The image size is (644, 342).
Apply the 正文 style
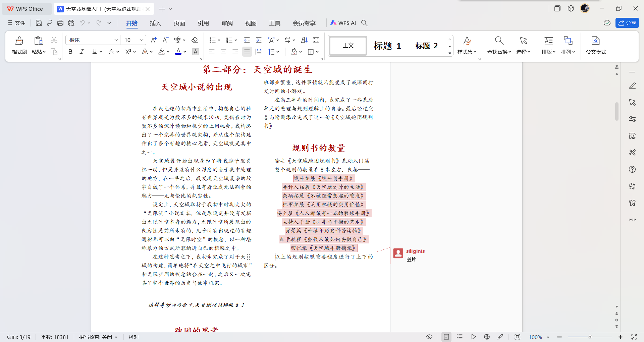[x=348, y=45]
